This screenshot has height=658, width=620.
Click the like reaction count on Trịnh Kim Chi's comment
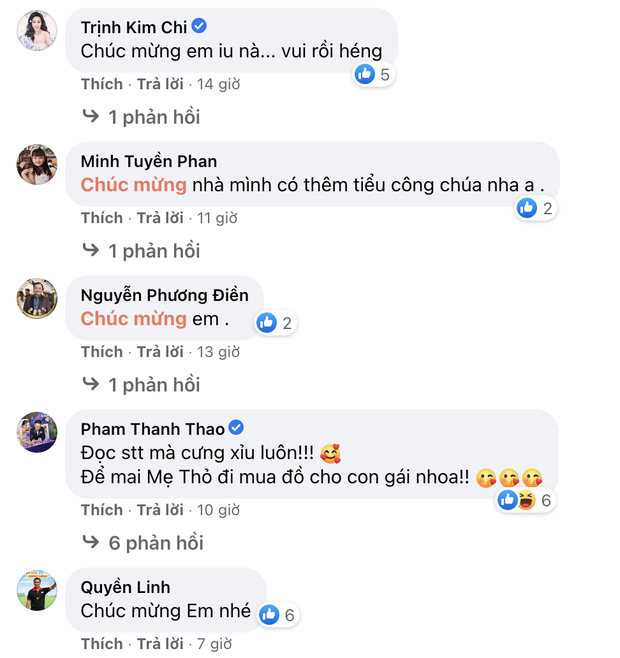click(x=385, y=74)
